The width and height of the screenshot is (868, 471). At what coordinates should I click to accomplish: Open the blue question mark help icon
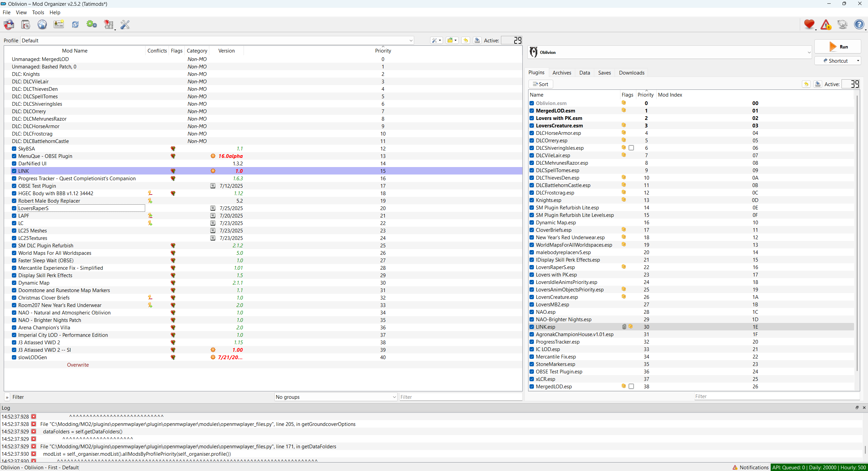click(859, 24)
